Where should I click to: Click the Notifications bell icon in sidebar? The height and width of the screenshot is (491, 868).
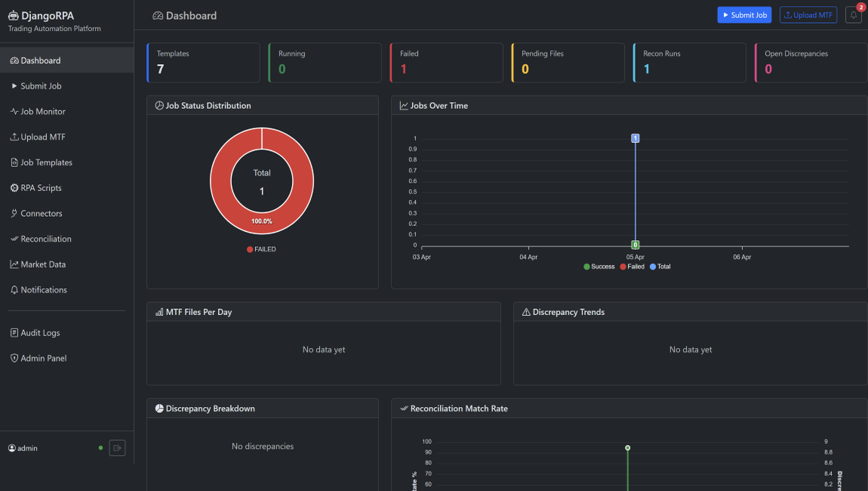tap(14, 289)
